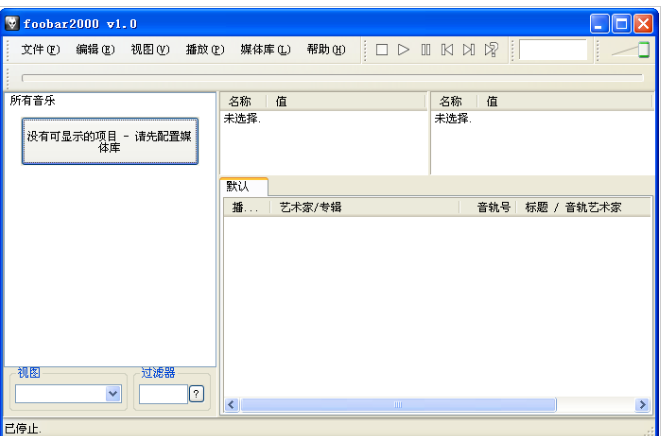Screen dimensions: 663x436
Task: Click 值 header in left properties panel
Action: point(347,101)
